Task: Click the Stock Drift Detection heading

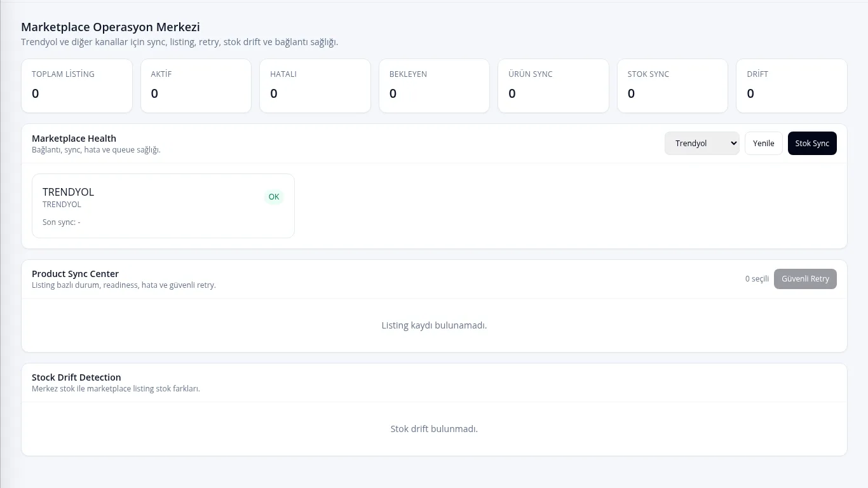Action: click(76, 377)
